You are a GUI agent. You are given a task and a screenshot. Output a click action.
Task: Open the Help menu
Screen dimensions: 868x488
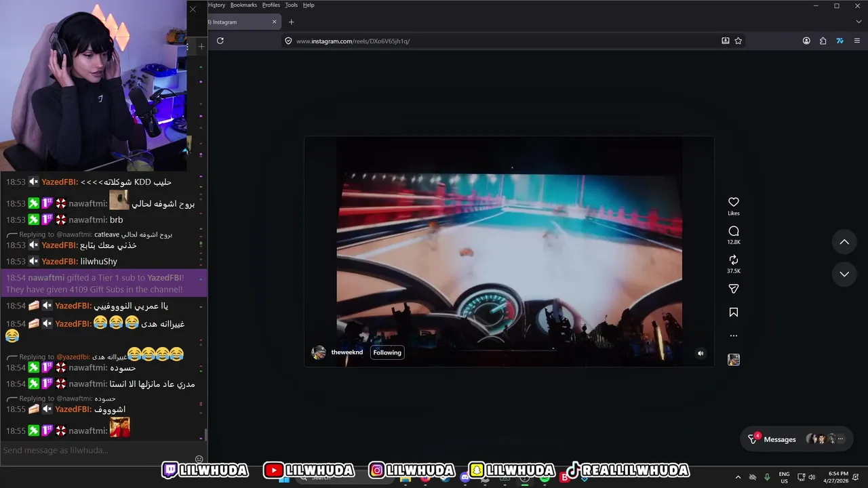[x=309, y=5]
